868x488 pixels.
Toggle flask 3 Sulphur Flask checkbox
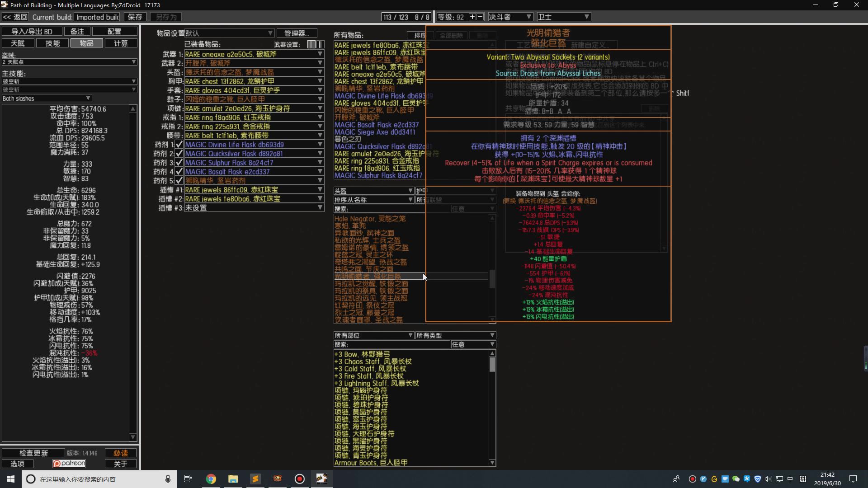(179, 163)
